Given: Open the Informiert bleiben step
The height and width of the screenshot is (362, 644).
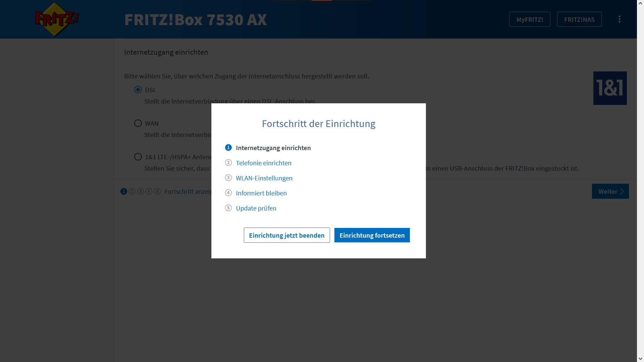Looking at the screenshot, I should click(261, 193).
